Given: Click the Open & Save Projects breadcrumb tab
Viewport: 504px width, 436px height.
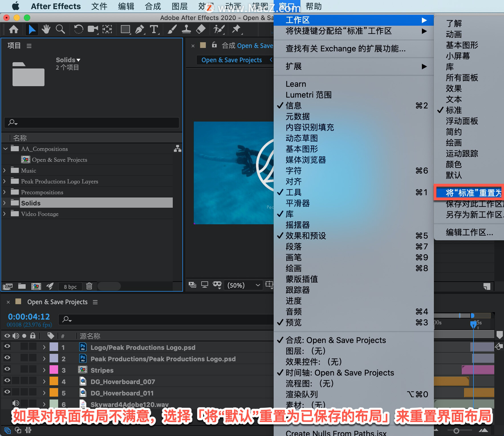Looking at the screenshot, I should (x=231, y=60).
